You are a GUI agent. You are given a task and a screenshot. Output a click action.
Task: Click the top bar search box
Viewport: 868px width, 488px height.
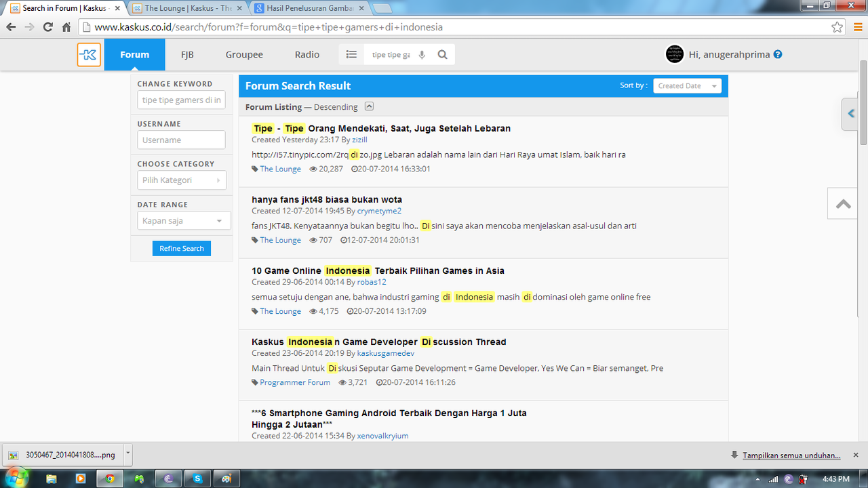coord(391,55)
